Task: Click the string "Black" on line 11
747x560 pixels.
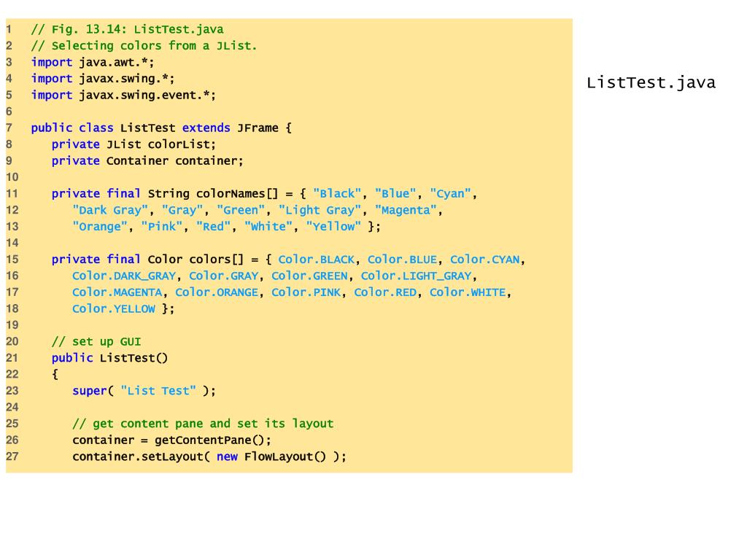Action: [x=337, y=194]
